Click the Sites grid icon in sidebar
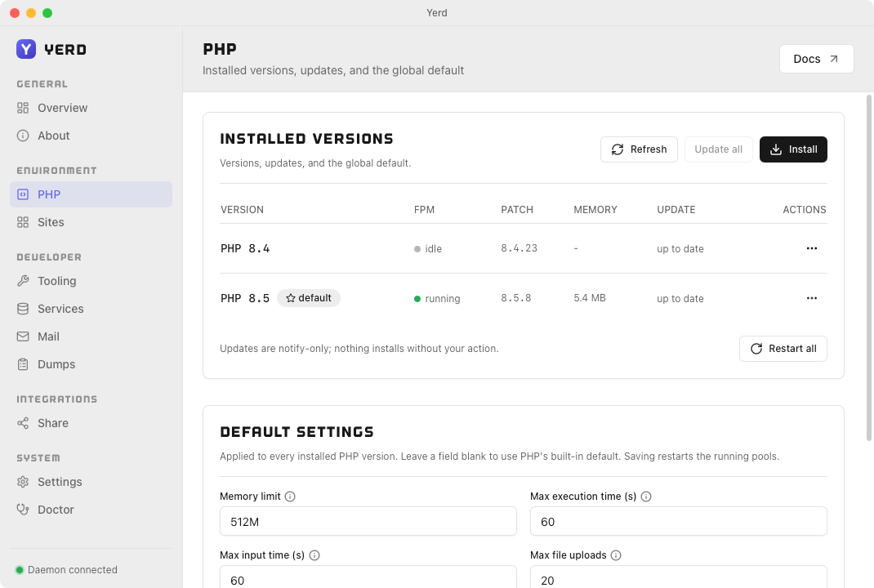The width and height of the screenshot is (874, 588). pyautogui.click(x=23, y=222)
